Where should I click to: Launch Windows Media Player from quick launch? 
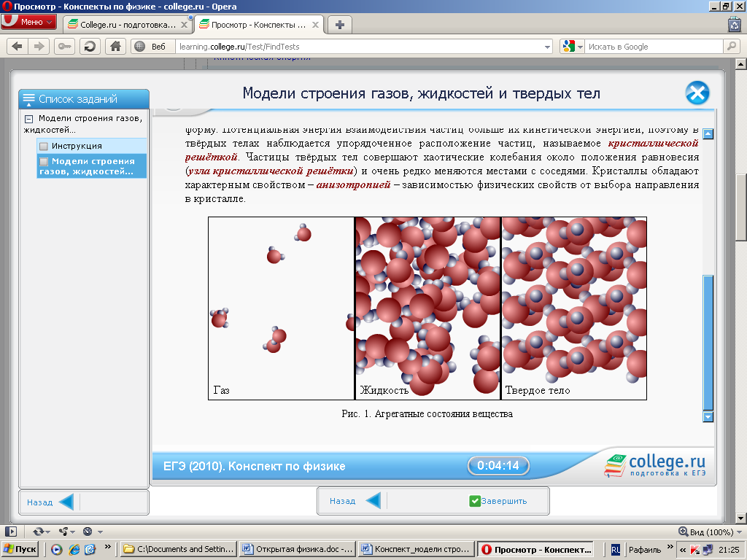point(57,550)
